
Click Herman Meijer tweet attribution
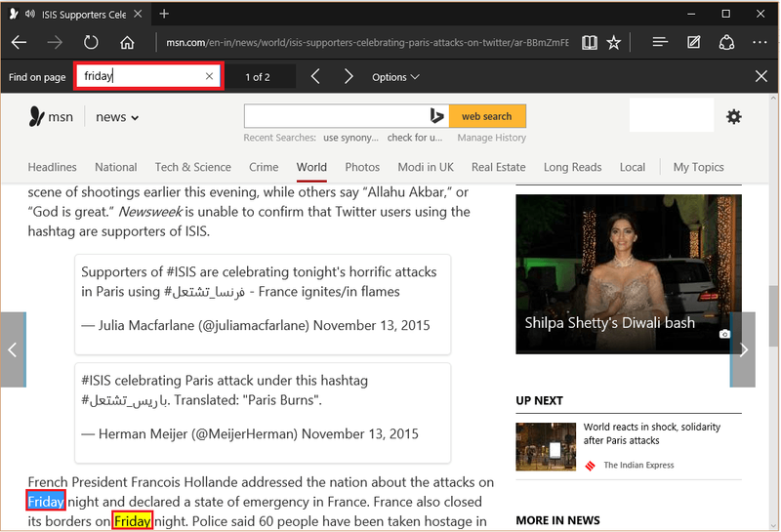click(250, 433)
